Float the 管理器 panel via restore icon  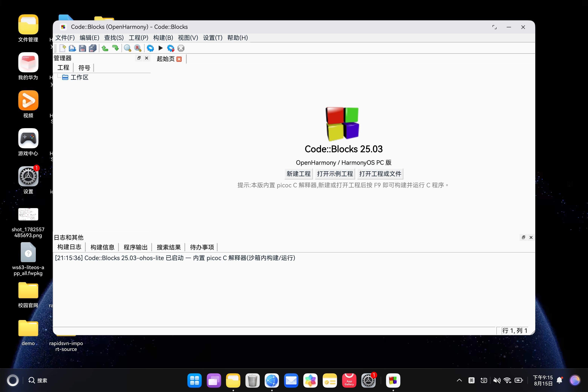[139, 58]
